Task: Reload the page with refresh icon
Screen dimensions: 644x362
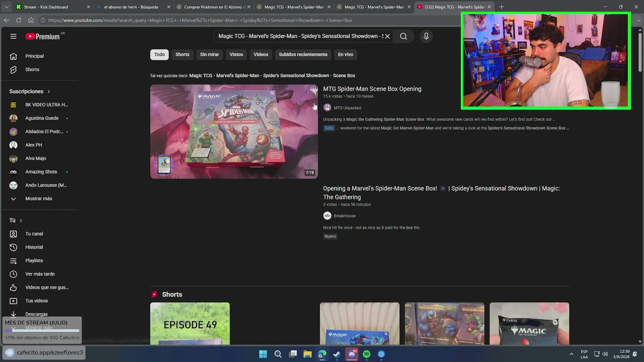Action: tap(19, 20)
